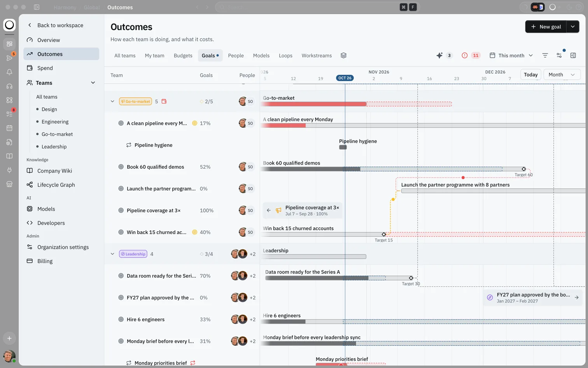Image resolution: width=588 pixels, height=368 pixels.
Task: Click the forward arrow on FY27 plan card
Action: [x=577, y=298]
